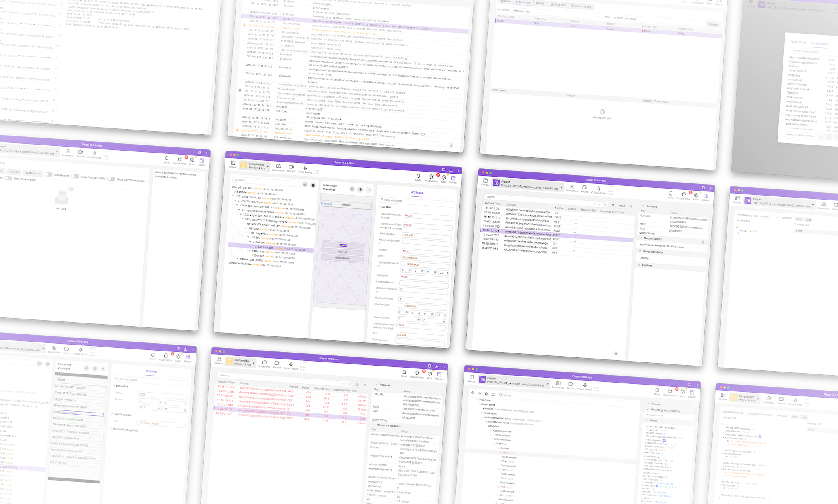Screen dimensions: 838x504
Task: Toggle Show Debug Overlay switch
Action: [75, 176]
